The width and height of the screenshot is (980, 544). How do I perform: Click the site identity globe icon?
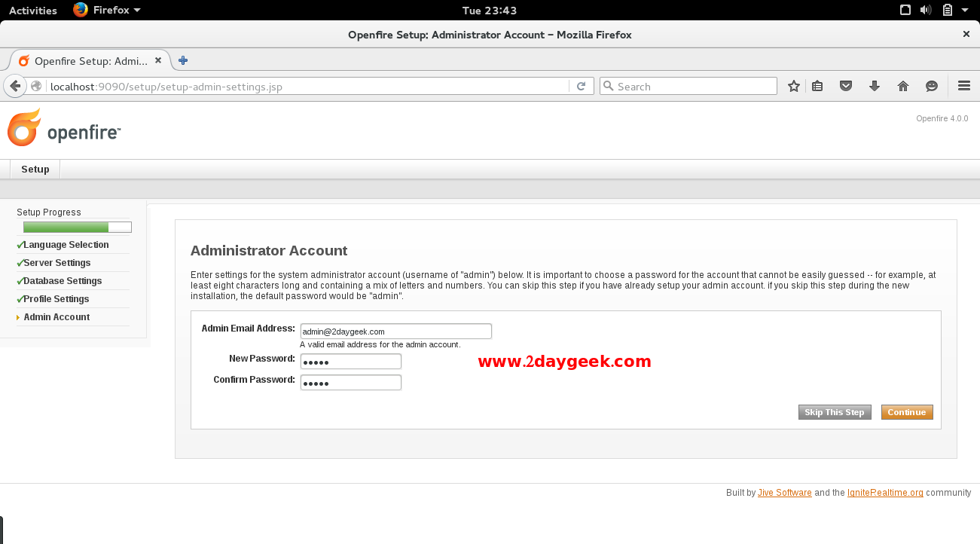tap(36, 86)
